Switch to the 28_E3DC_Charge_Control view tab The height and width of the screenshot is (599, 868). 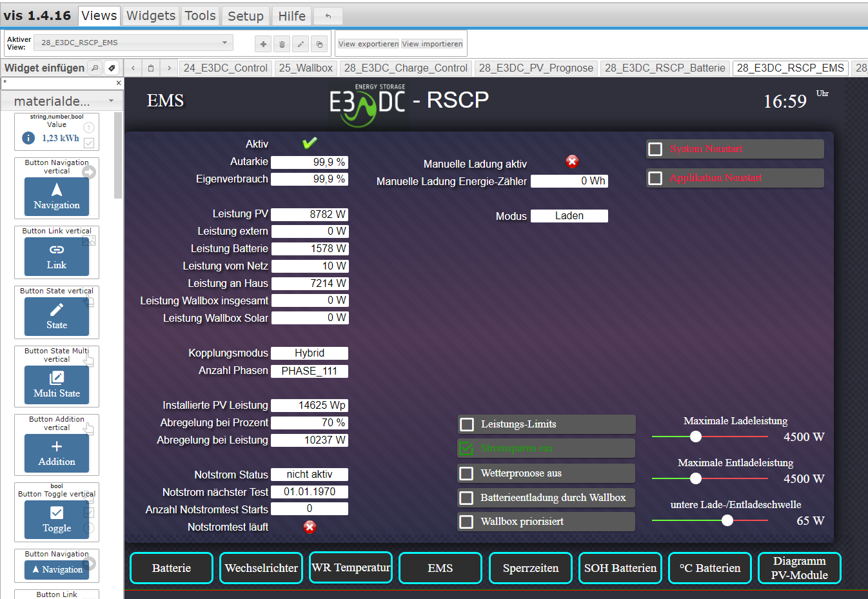pos(406,68)
